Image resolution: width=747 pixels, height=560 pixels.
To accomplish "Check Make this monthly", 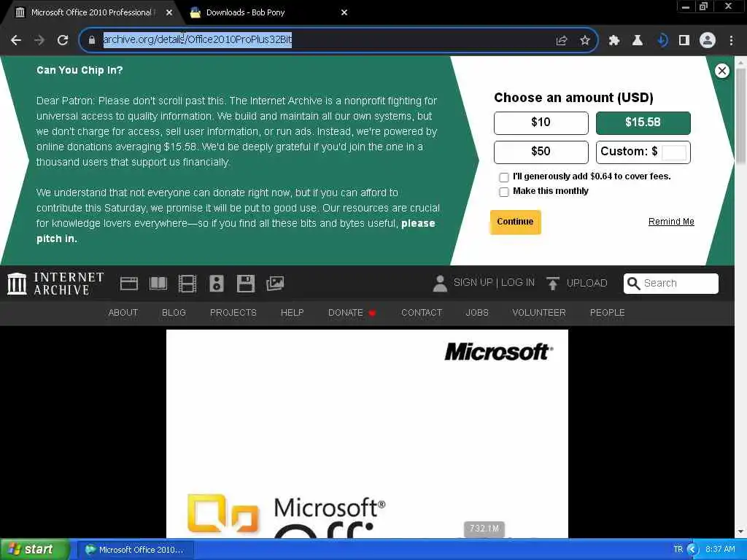I will 503,192.
